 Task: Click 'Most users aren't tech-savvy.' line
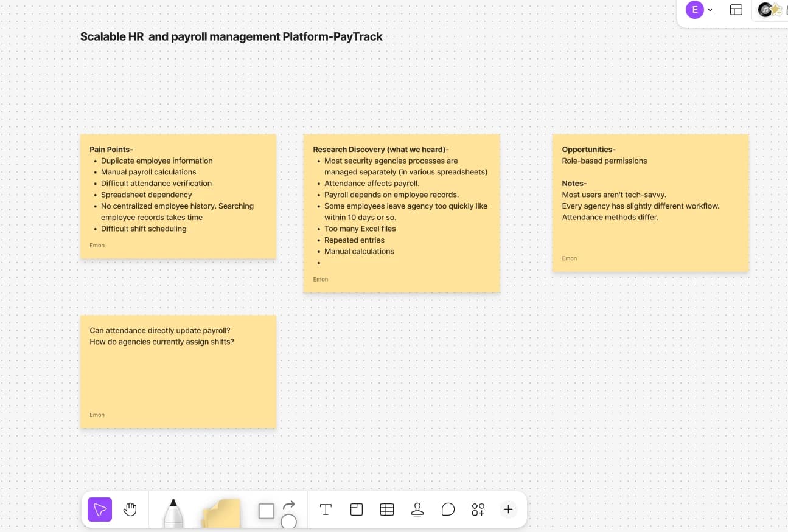pos(614,195)
